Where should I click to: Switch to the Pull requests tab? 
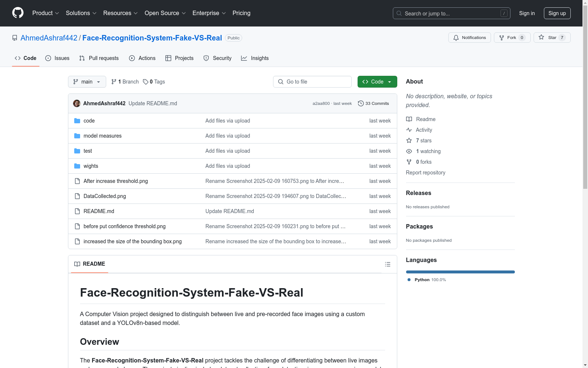click(x=99, y=58)
